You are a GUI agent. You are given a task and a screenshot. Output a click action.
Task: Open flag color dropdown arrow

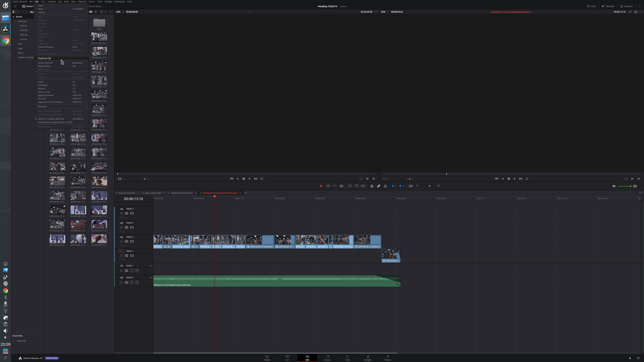396,186
